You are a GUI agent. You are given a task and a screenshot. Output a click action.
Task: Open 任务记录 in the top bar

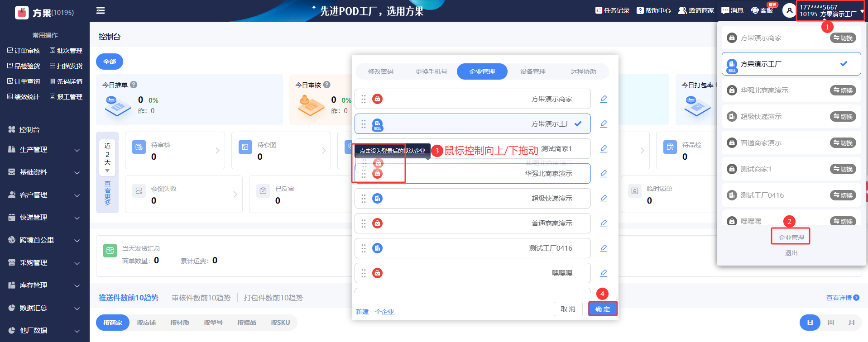tap(612, 10)
